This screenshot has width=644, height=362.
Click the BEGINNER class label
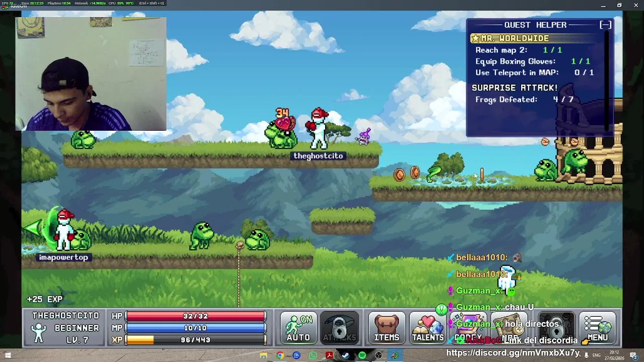click(76, 328)
